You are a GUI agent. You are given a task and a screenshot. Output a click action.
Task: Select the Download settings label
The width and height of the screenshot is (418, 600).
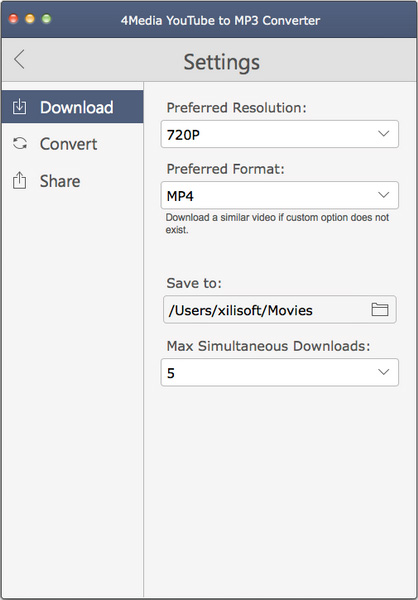[x=77, y=108]
